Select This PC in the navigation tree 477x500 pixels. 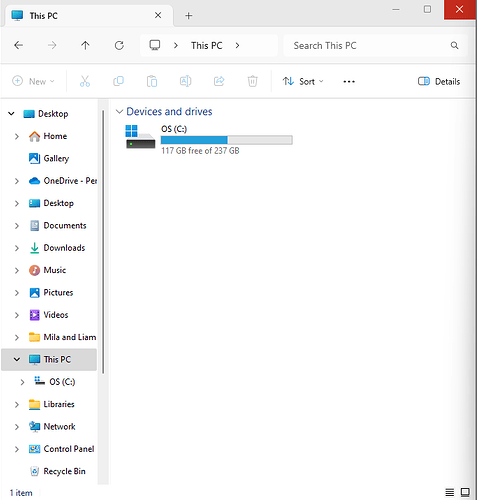pyautogui.click(x=49, y=359)
